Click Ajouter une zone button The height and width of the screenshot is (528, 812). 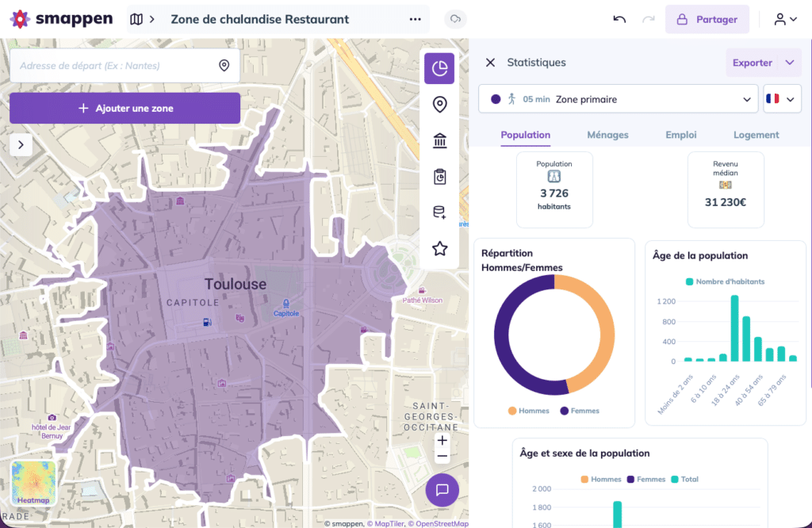(x=124, y=108)
